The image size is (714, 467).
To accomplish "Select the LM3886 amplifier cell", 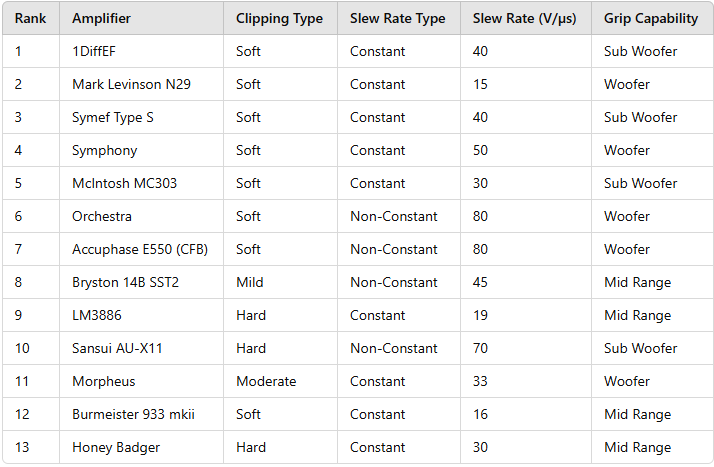I will [x=141, y=315].
